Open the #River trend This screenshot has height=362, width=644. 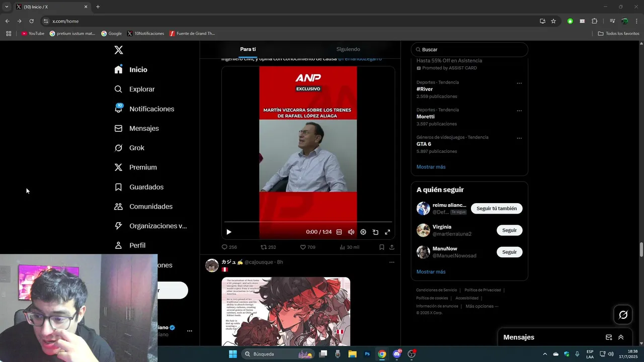click(x=425, y=89)
